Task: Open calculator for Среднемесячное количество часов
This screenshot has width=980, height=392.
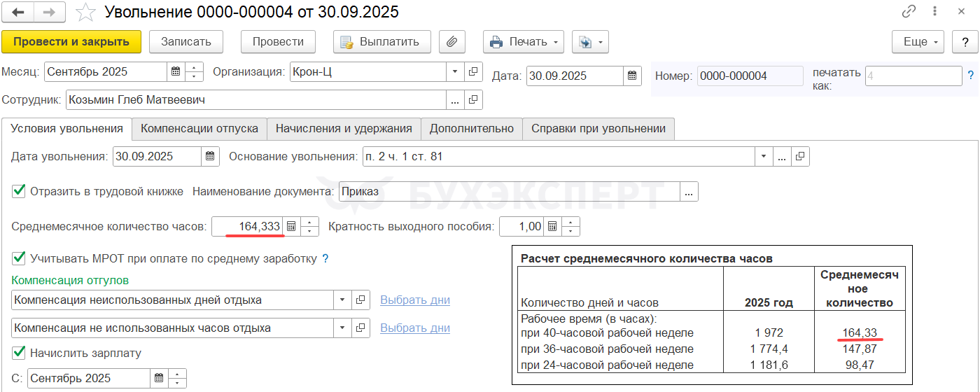Action: click(291, 227)
